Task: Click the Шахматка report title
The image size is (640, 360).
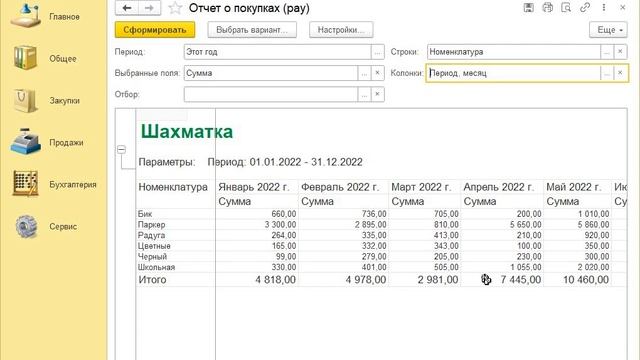Action: (x=187, y=131)
